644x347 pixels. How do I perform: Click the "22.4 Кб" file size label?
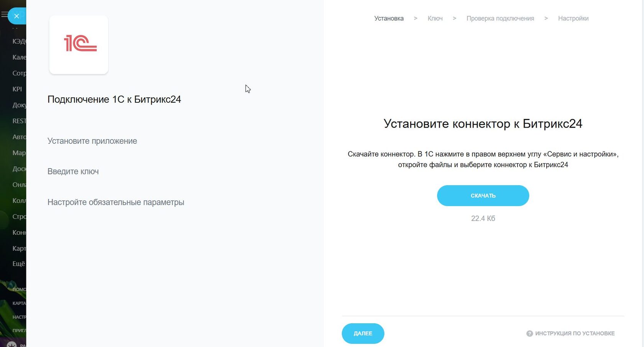tap(483, 219)
